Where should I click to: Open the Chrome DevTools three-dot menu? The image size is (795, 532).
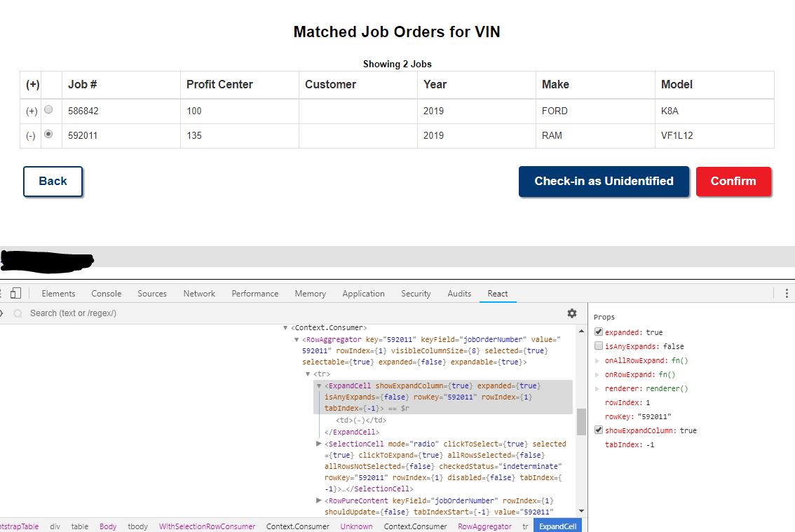[x=787, y=292]
